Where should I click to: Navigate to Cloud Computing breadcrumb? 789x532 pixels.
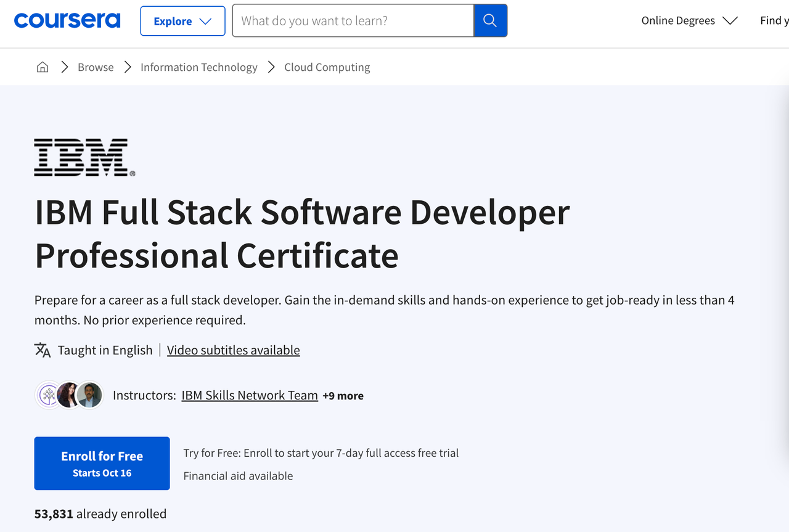click(x=327, y=67)
